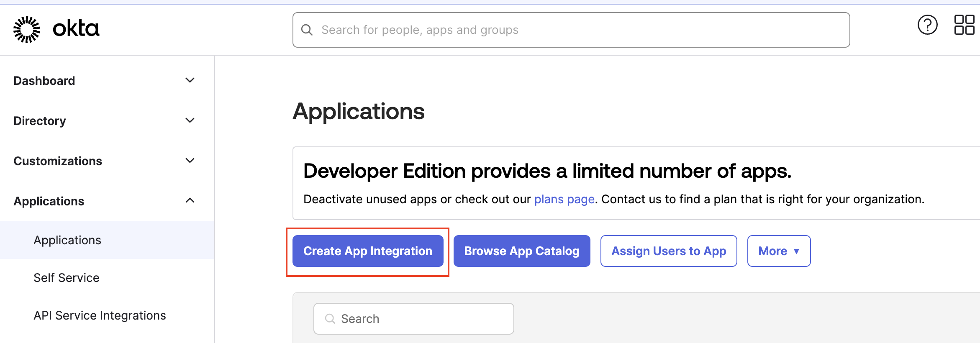This screenshot has width=980, height=343.
Task: Open the Customizations menu item
Action: [x=58, y=161]
